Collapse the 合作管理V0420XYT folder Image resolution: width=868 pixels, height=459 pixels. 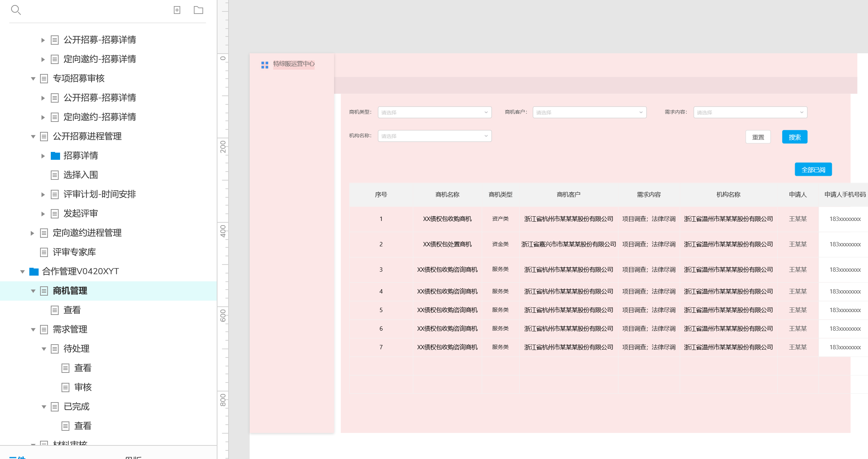click(22, 272)
